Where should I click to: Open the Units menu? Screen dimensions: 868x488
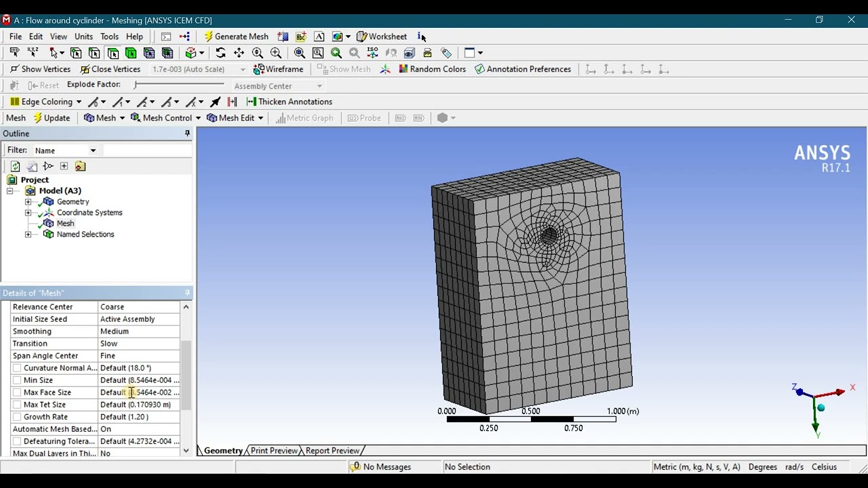83,37
